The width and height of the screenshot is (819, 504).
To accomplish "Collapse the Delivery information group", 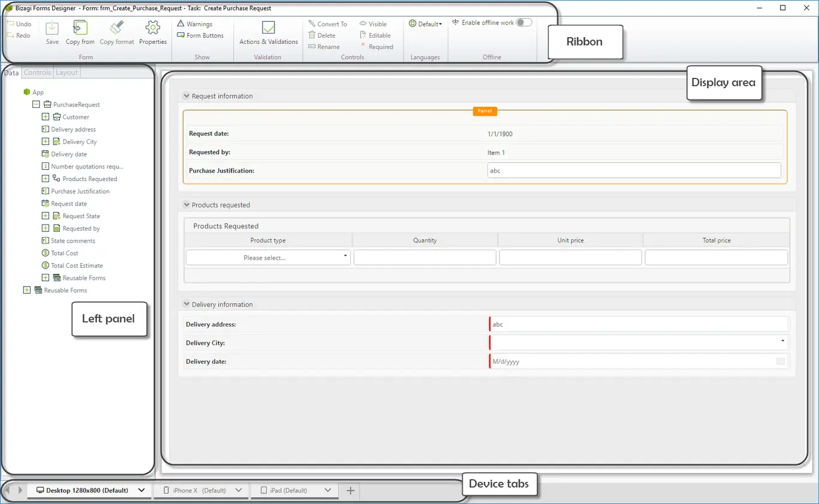I will click(186, 304).
